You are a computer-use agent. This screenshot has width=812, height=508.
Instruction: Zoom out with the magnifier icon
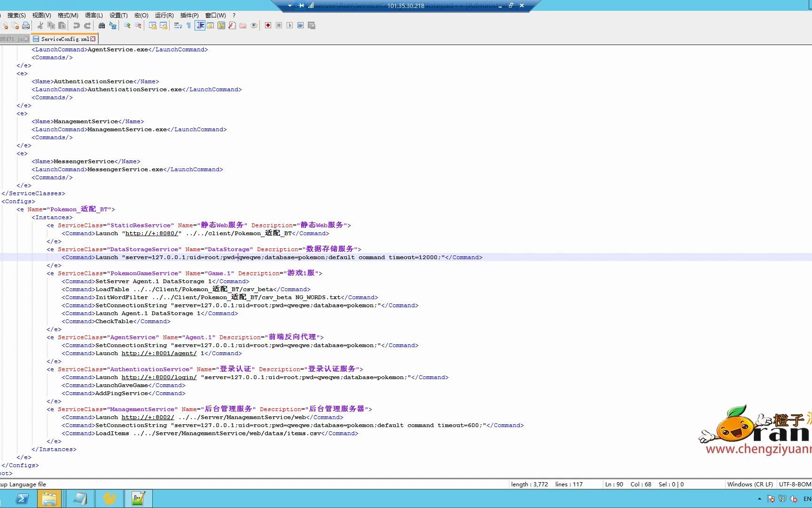click(x=138, y=25)
